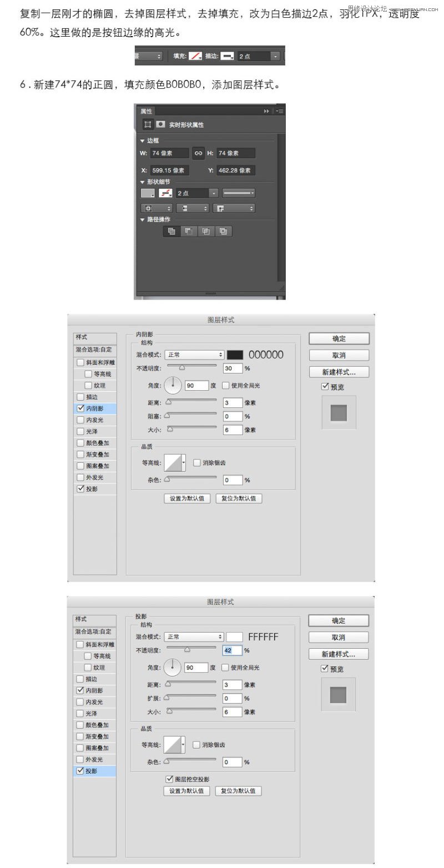
Task: Click 复位为默认值 in the Inner Shadow dialog
Action: [239, 498]
